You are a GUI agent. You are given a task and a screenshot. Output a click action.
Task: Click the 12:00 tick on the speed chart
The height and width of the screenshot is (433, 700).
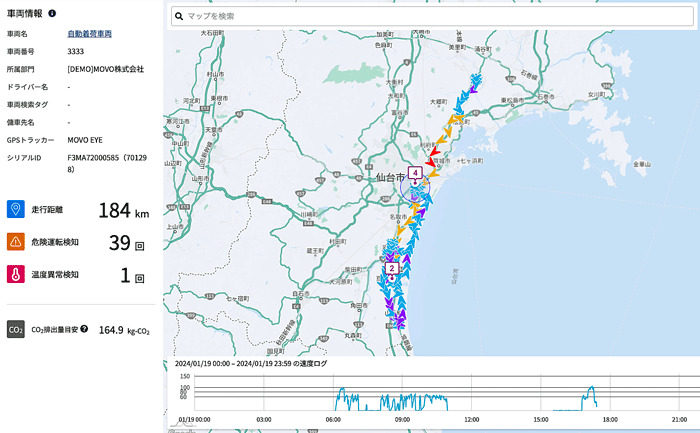[471, 420]
